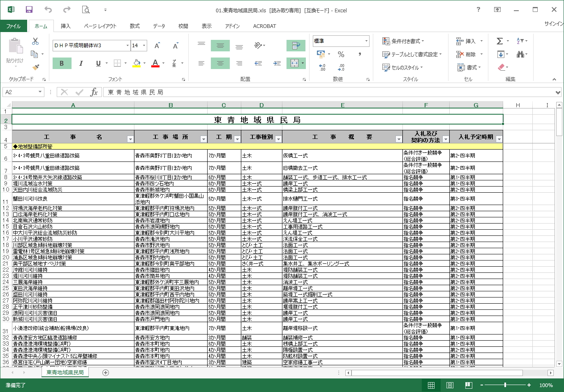The width and height of the screenshot is (564, 392).
Task: Click the AutoSum sigma icon
Action: 499,41
